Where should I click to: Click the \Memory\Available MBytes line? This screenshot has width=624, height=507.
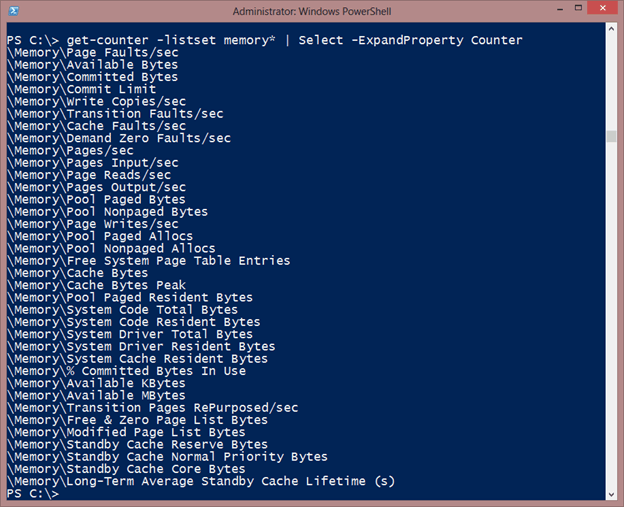pyautogui.click(x=96, y=396)
